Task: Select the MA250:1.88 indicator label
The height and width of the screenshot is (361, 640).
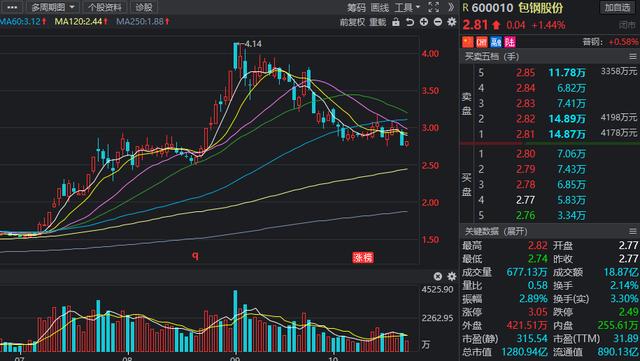Action: [x=142, y=21]
